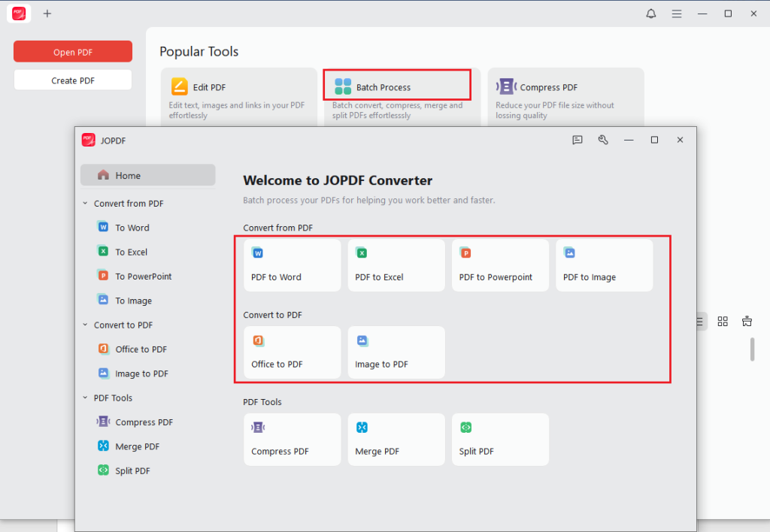
Task: Click split icon on Split PDF card
Action: (465, 428)
